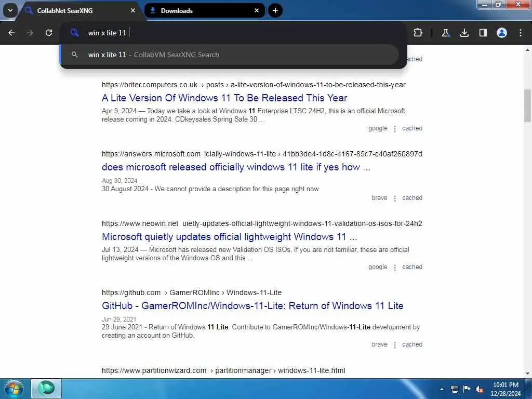The width and height of the screenshot is (532, 399).
Task: Expand the three-dot options for briteccomputers result
Action: (395, 129)
